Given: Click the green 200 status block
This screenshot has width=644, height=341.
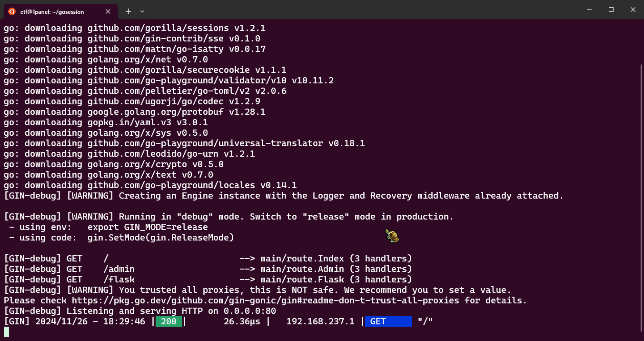Looking at the screenshot, I should 168,321.
